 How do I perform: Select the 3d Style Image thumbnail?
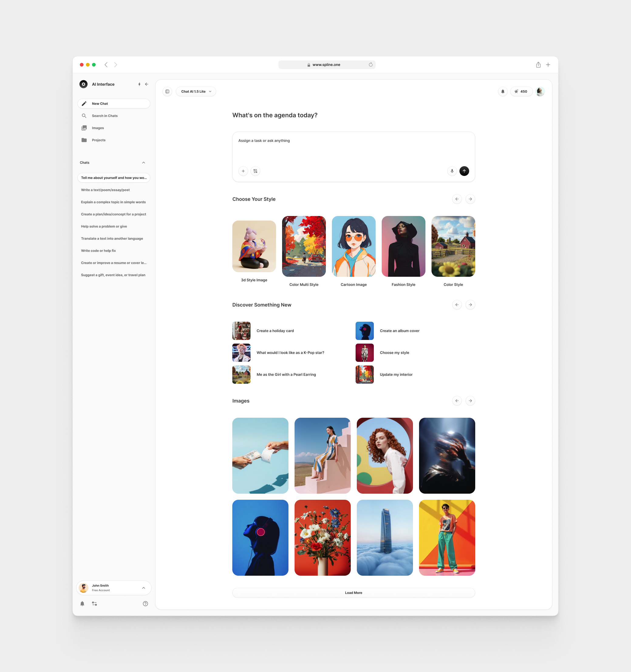click(x=254, y=246)
